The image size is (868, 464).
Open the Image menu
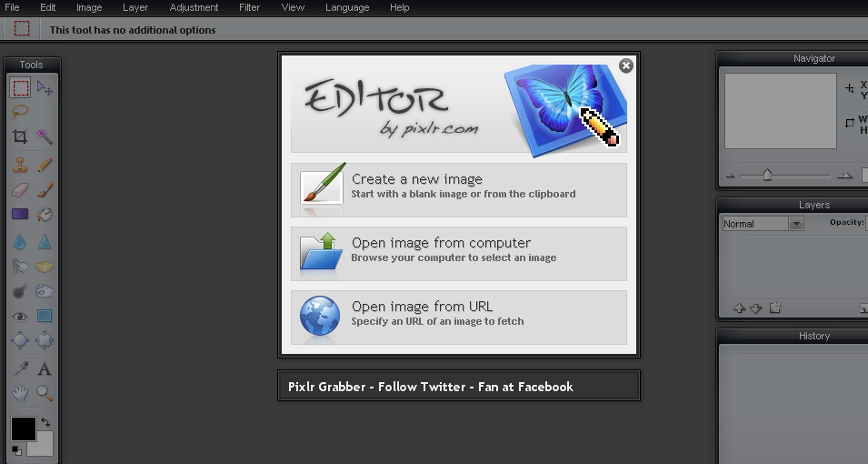(x=89, y=8)
